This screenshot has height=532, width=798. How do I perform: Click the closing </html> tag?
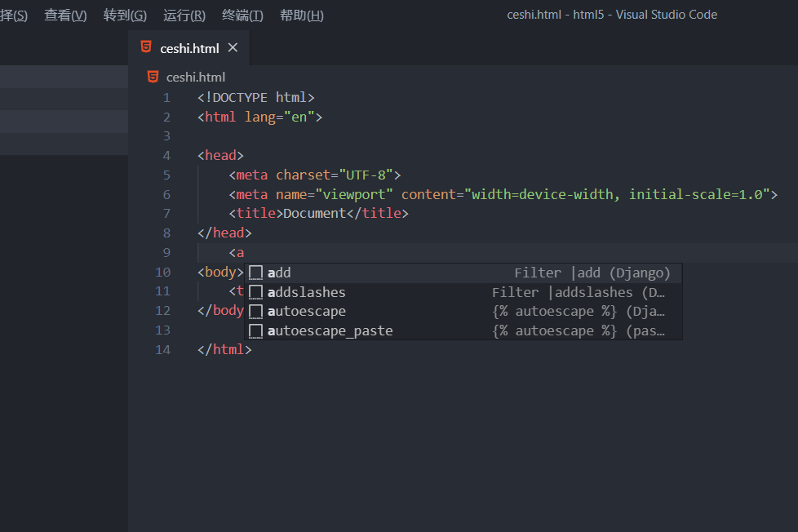(x=224, y=350)
